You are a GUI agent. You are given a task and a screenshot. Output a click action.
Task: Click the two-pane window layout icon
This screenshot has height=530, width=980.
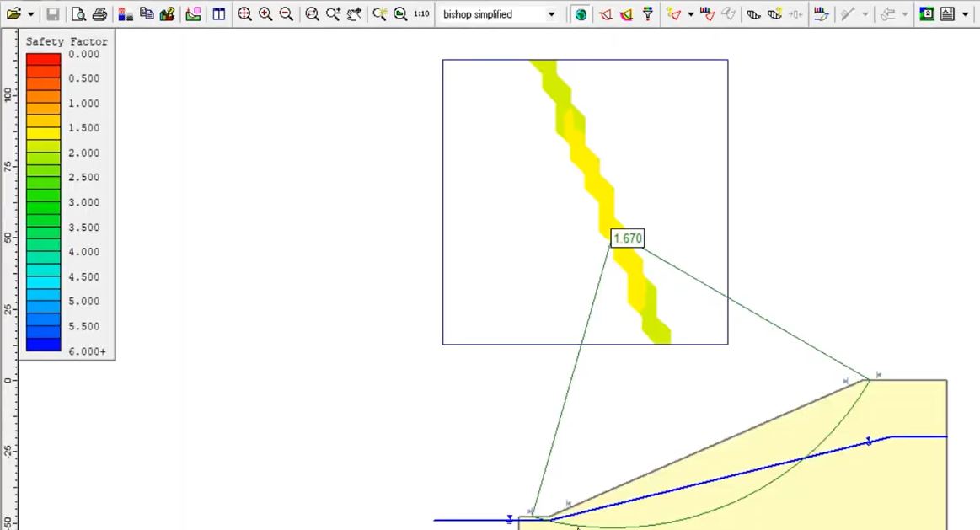point(219,14)
